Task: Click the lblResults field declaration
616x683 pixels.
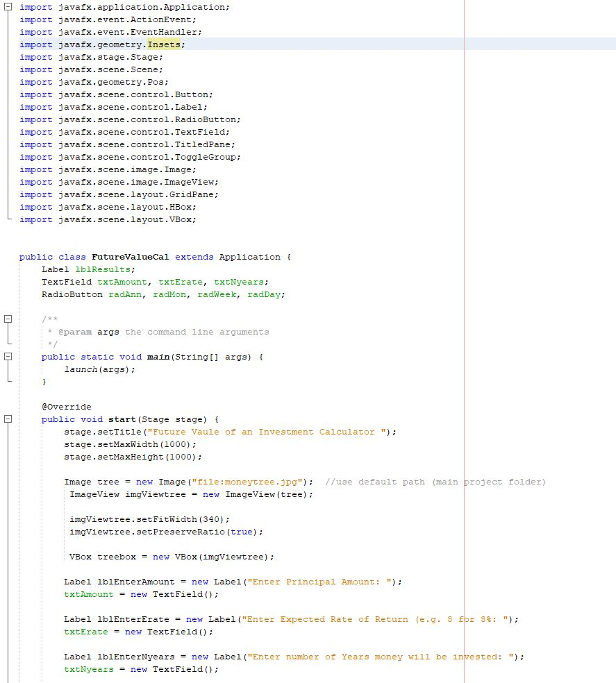Action: pos(88,269)
